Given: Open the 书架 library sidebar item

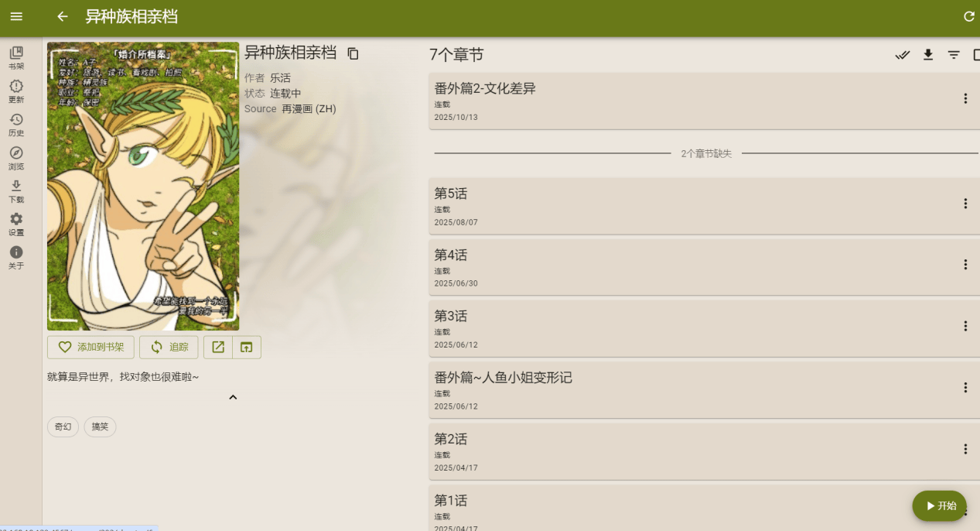Looking at the screenshot, I should click(x=16, y=58).
